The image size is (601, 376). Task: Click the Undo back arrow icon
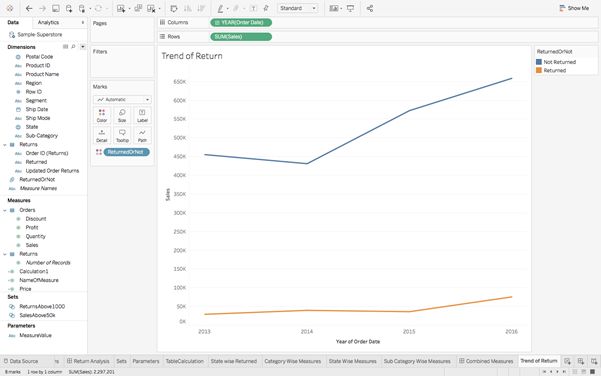(x=29, y=8)
